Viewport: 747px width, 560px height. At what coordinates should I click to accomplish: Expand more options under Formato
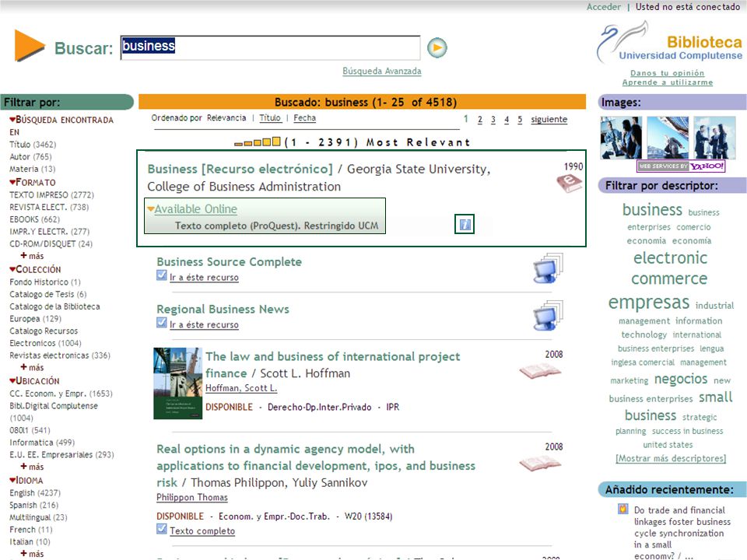(x=32, y=256)
